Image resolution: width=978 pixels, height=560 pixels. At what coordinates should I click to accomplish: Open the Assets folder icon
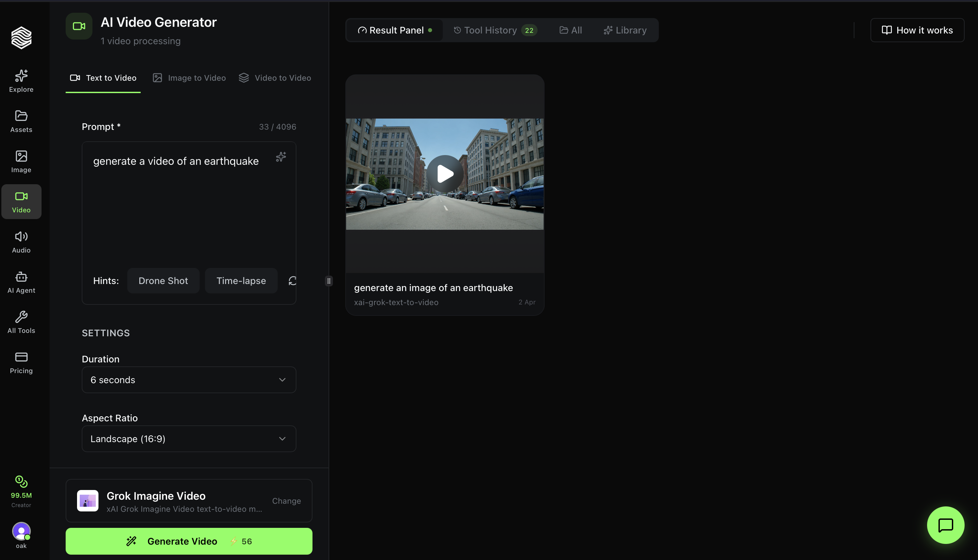point(21,121)
